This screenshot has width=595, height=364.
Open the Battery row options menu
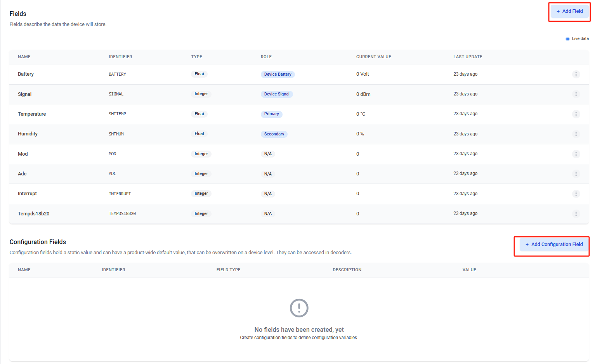click(576, 74)
